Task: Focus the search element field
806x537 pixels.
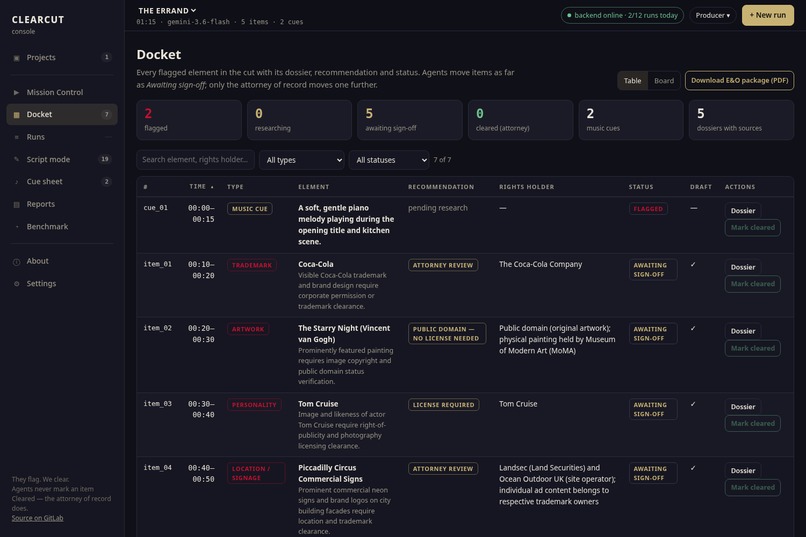Action: pos(195,160)
